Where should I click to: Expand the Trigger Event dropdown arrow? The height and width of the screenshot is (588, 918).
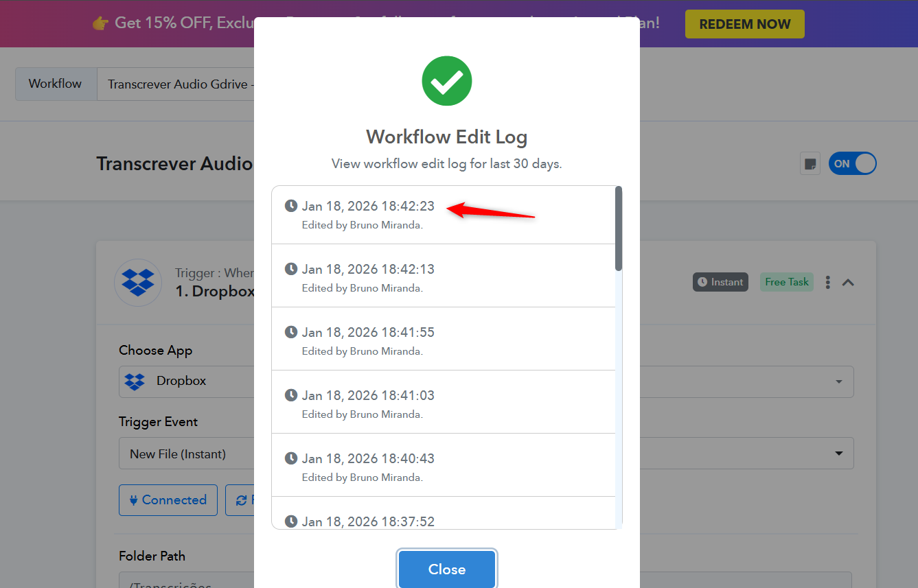[838, 454]
